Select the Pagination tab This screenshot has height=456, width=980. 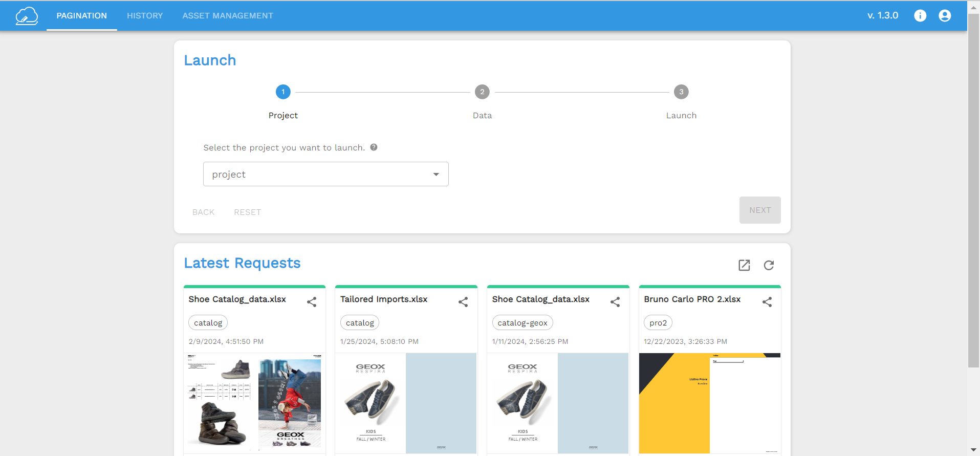coord(82,15)
